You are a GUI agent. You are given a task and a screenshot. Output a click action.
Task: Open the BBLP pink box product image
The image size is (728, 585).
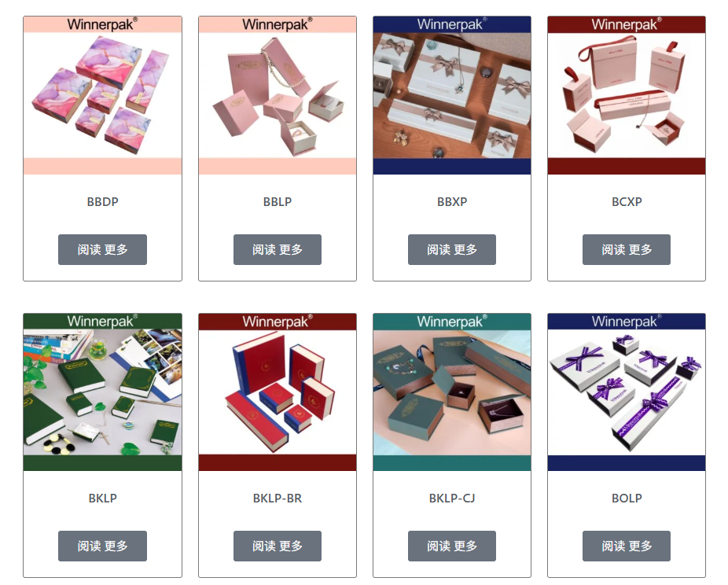pos(278,96)
